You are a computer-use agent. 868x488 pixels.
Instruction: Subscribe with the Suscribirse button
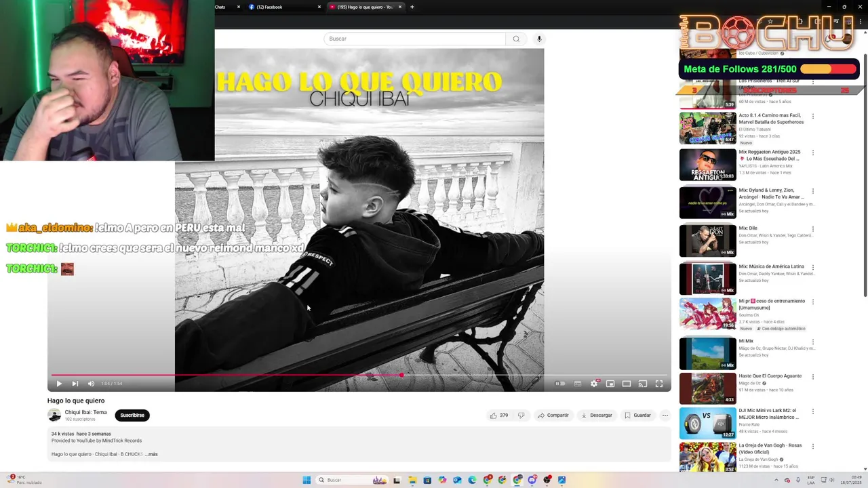coord(132,415)
